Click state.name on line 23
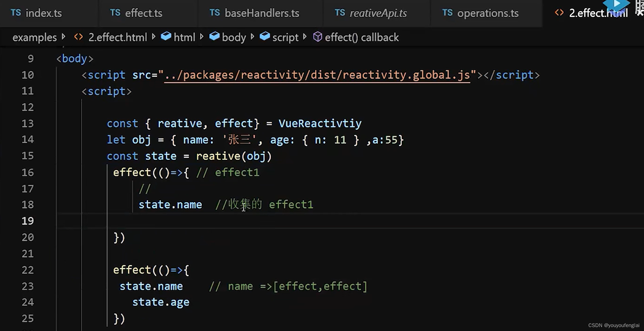 151,286
